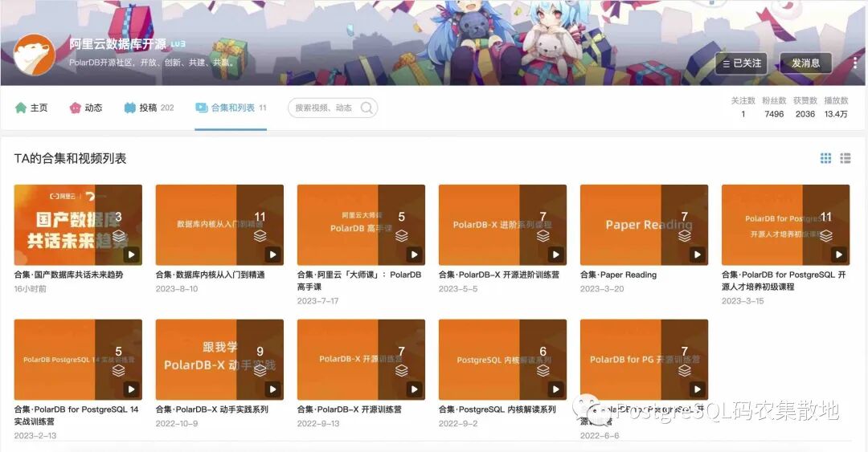The height and width of the screenshot is (452, 868).
Task: Play 开源人才培养初级课程 via play icon
Action: coord(838,255)
